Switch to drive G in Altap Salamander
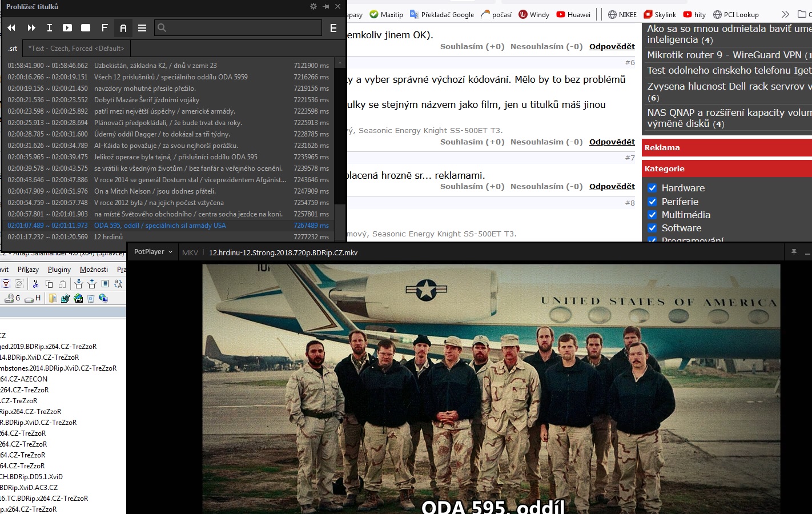The width and height of the screenshot is (812, 514). 13,298
